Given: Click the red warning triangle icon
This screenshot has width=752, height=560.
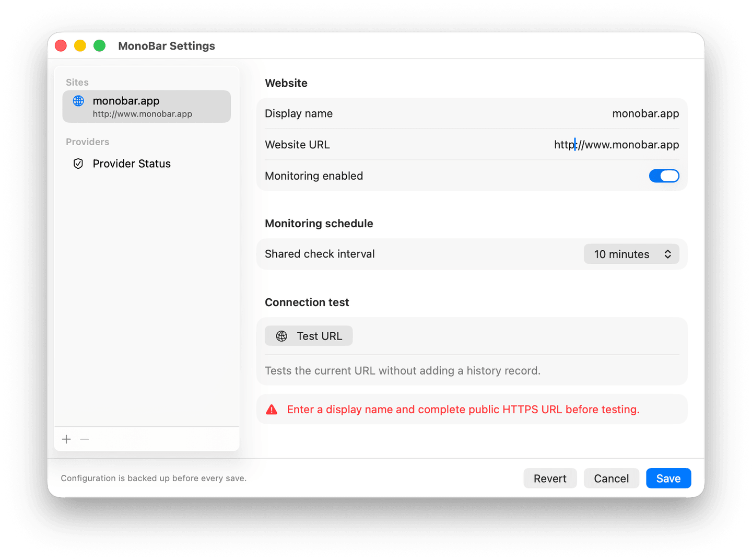Looking at the screenshot, I should (272, 410).
